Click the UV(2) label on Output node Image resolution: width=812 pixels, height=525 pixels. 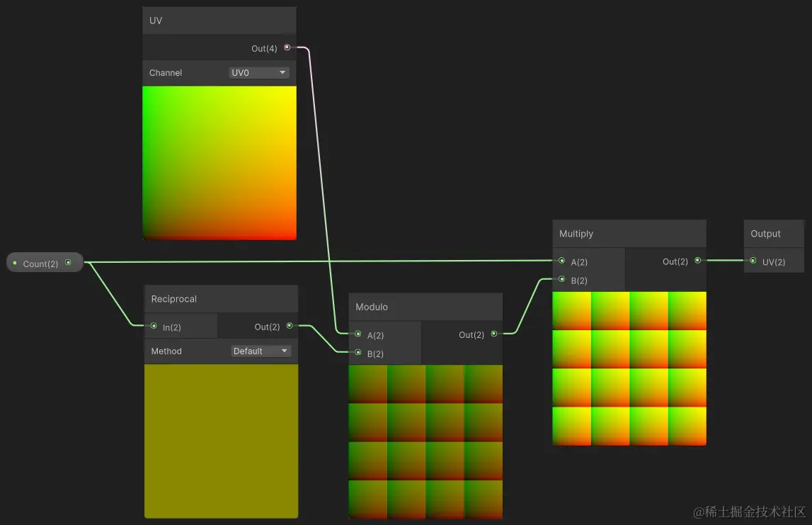[x=774, y=261]
